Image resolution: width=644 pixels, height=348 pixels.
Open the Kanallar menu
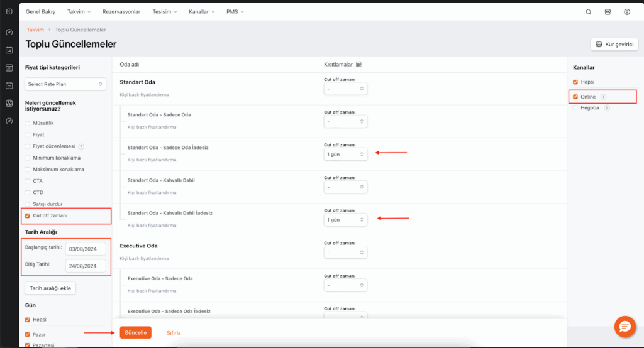pyautogui.click(x=201, y=12)
